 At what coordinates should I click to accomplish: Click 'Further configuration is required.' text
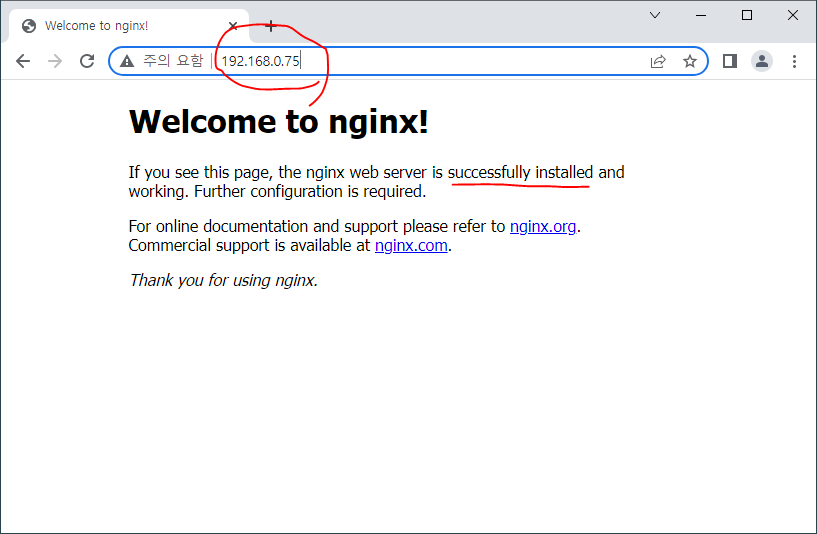click(x=310, y=192)
